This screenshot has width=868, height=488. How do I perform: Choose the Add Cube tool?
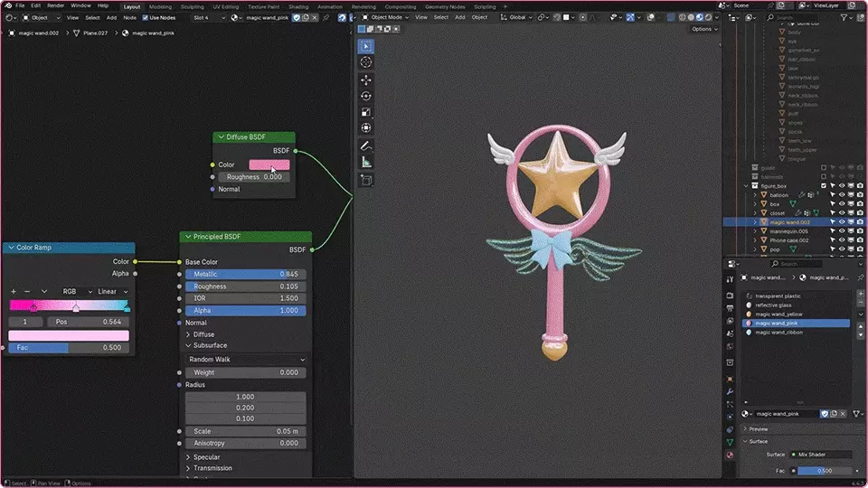366,180
